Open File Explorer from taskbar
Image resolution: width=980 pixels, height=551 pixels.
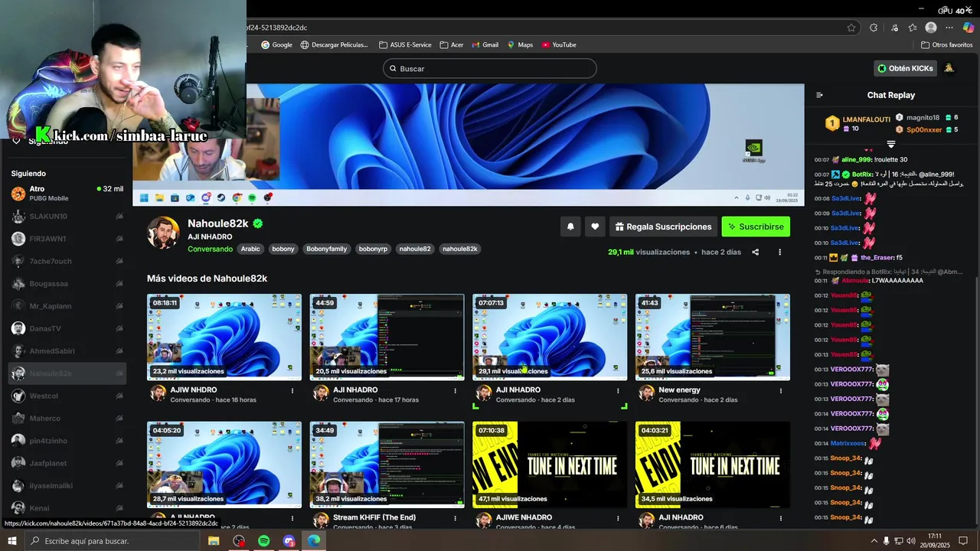(214, 541)
